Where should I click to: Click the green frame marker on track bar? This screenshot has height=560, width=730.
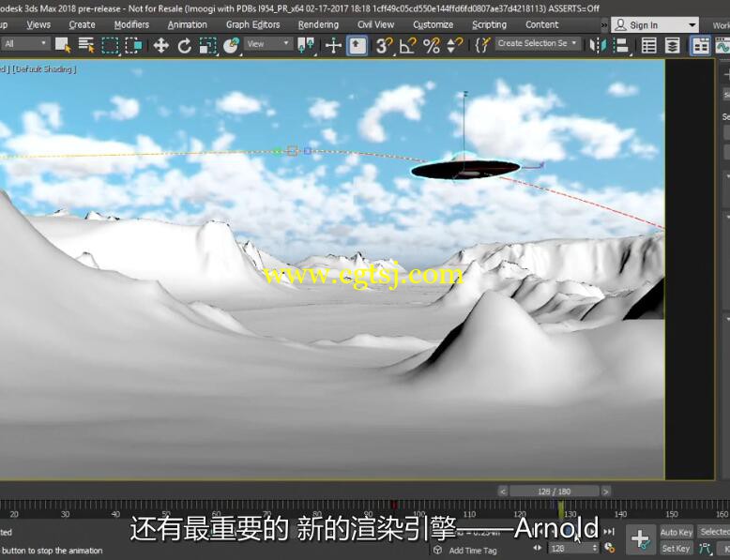click(561, 509)
